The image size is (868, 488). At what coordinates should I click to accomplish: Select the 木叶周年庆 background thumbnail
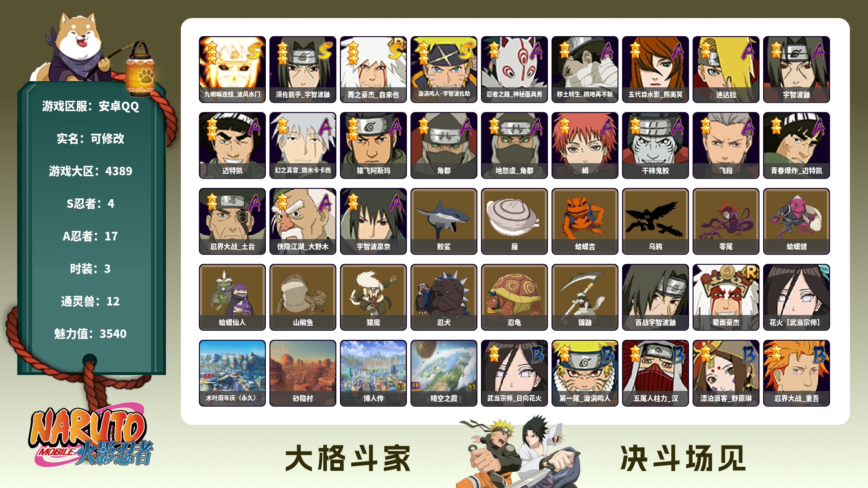pos(232,373)
